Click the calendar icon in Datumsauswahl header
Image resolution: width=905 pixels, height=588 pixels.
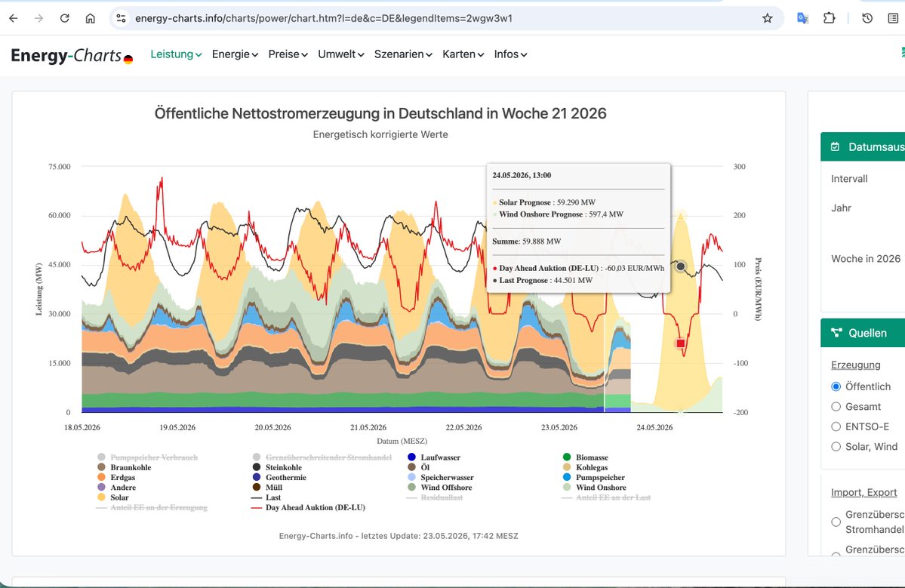(x=835, y=146)
